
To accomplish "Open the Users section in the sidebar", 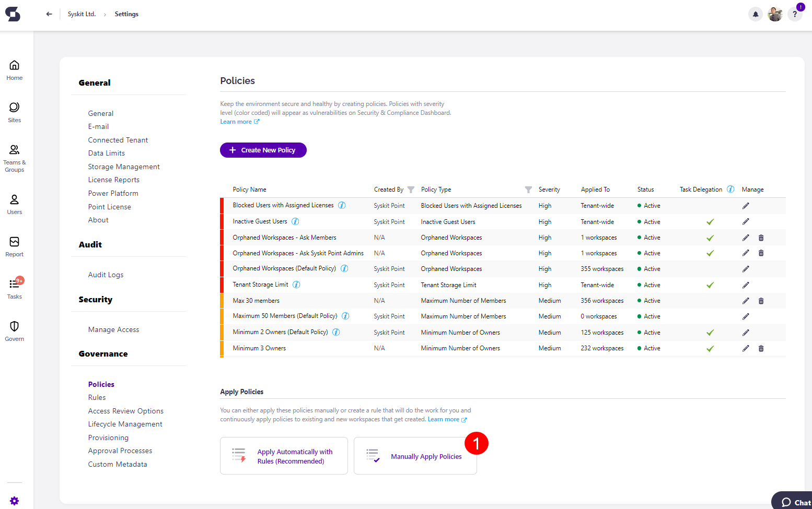I will [14, 203].
